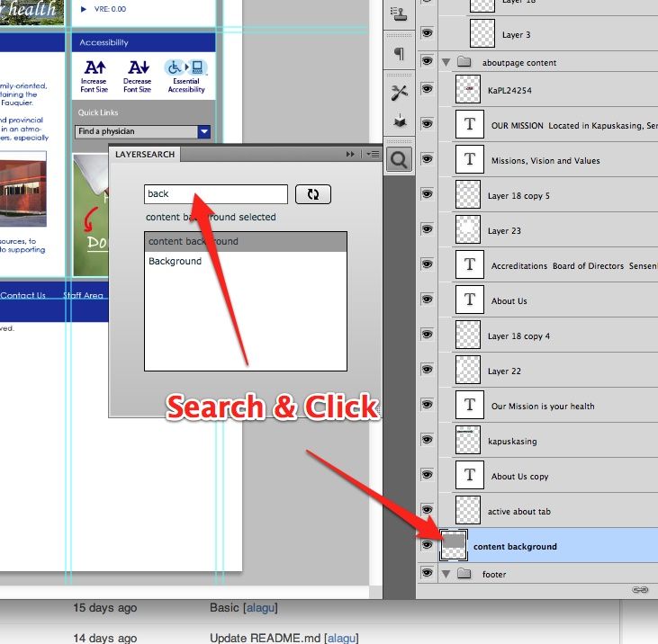Open the Clone Source stamp panel icon
This screenshot has height=644, width=658.
[398, 13]
